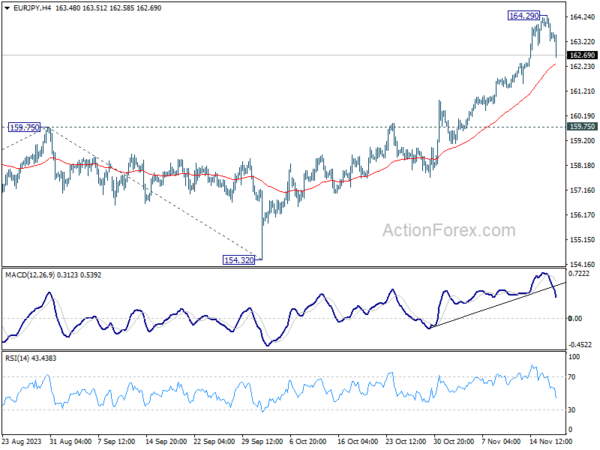Click the 14 Sep 20:00 time label
Image resolution: width=600 pixels, height=450 pixels.
(166, 442)
